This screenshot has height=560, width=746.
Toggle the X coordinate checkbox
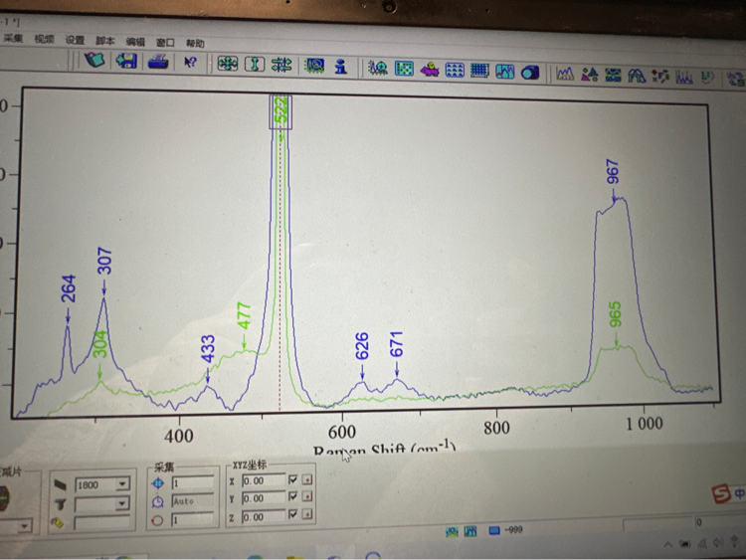pos(293,479)
